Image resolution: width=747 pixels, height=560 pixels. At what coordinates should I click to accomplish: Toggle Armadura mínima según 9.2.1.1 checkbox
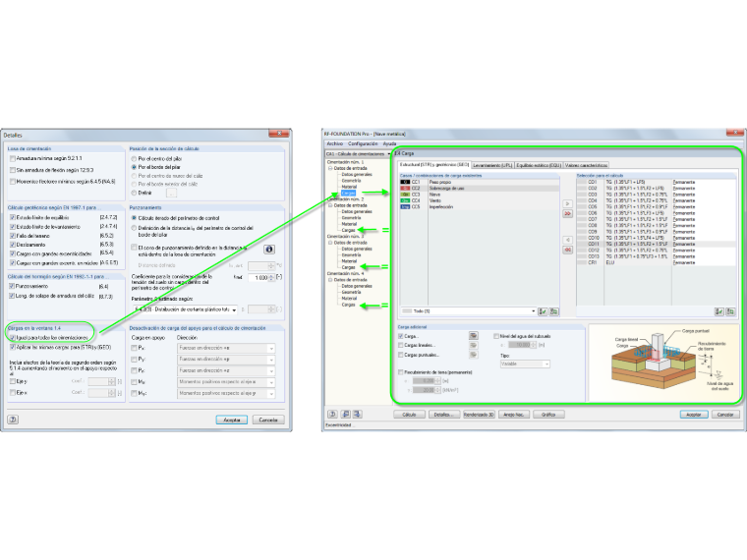(x=13, y=158)
